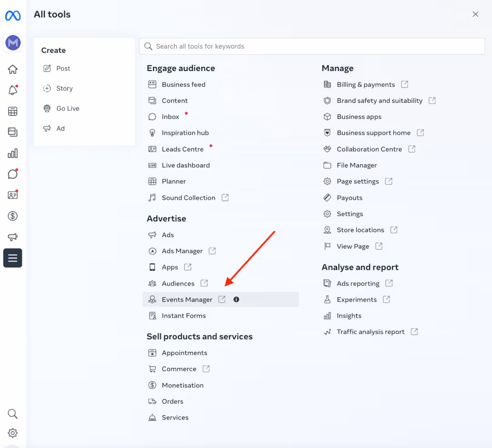Close the All tools panel
This screenshot has width=492, height=448.
coord(475,14)
